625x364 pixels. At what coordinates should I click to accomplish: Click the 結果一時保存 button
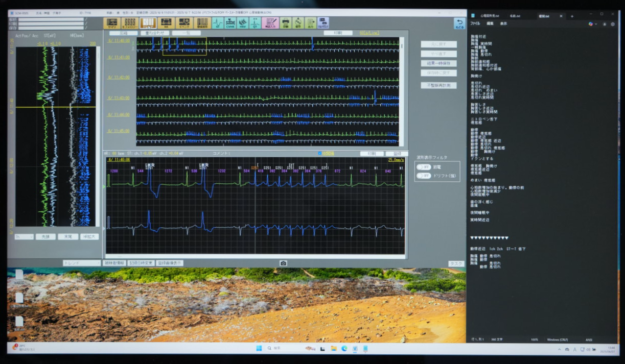click(438, 63)
